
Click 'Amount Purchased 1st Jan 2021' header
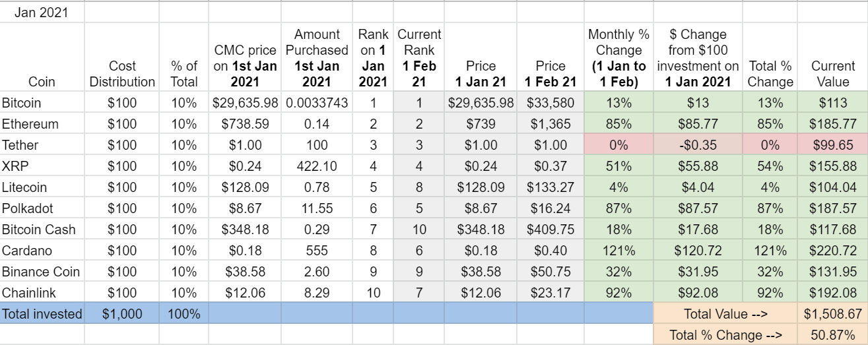tap(317, 57)
